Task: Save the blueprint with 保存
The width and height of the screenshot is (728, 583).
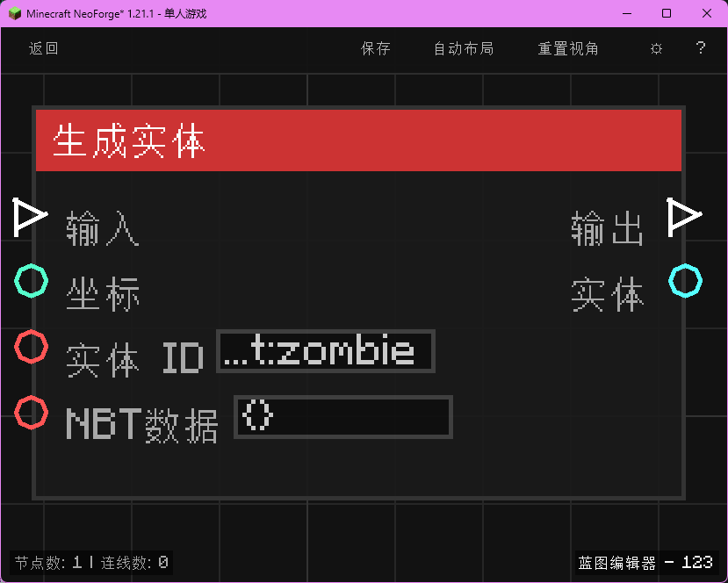Action: [376, 49]
